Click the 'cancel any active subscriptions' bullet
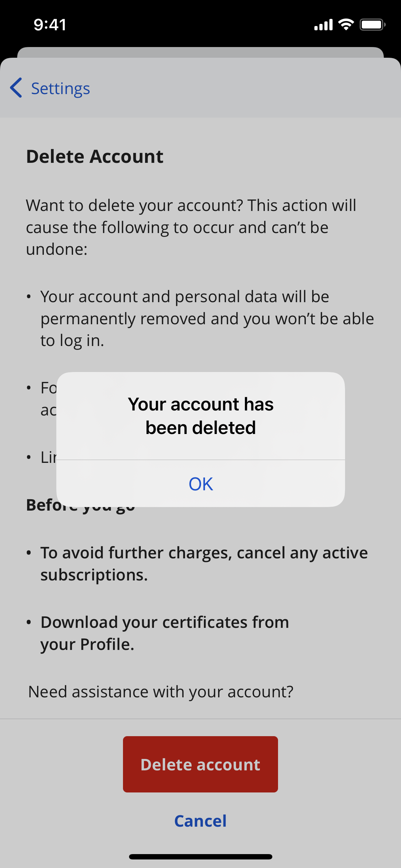 click(x=204, y=564)
